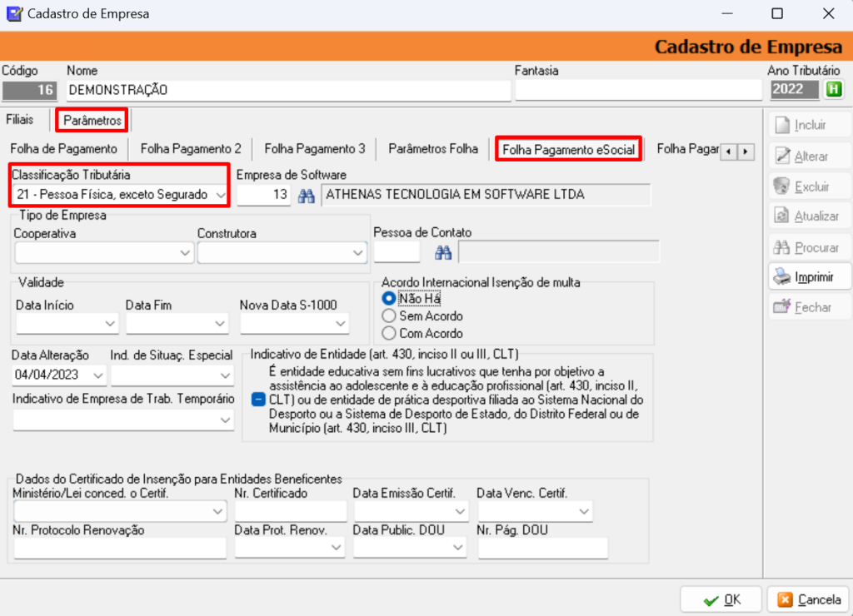Select the Não Há radio option

(388, 299)
